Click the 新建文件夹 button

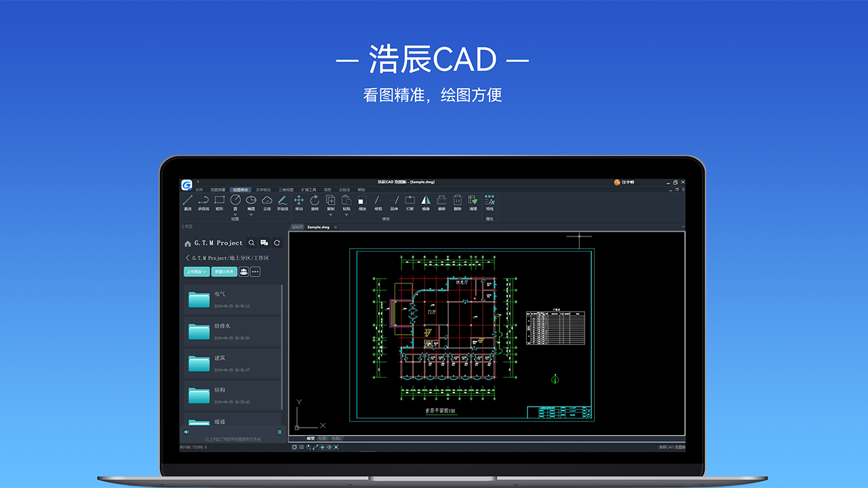[x=224, y=272]
